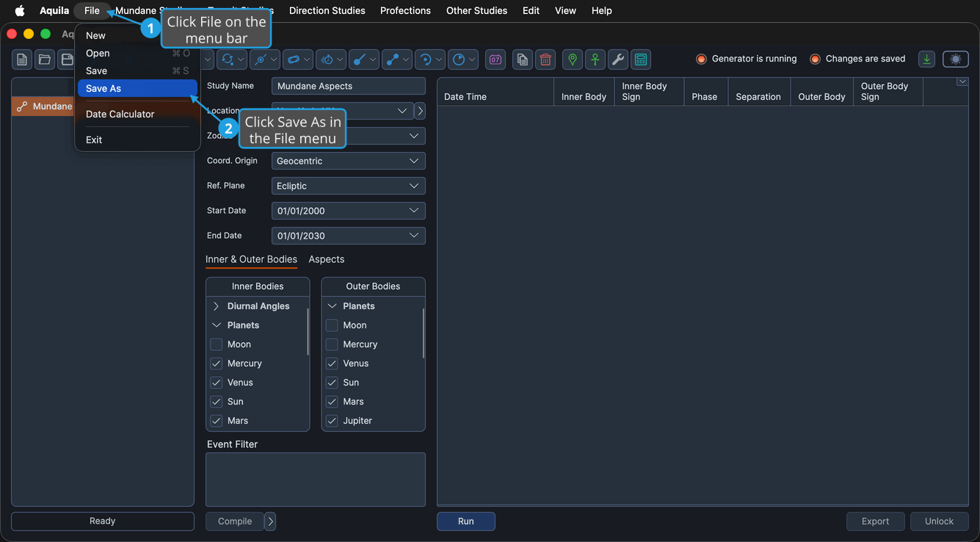Image resolution: width=980 pixels, height=542 pixels.
Task: Open the End Date dropdown
Action: point(349,236)
